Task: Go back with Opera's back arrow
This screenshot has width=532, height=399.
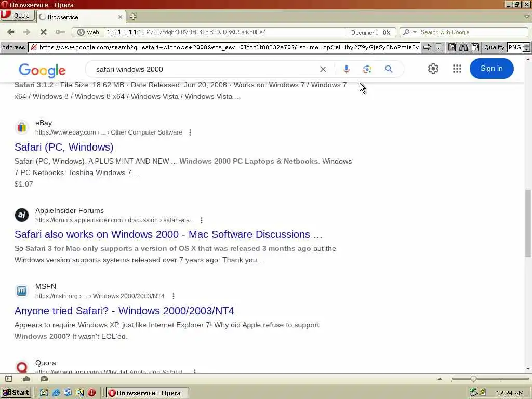Action: click(x=11, y=32)
